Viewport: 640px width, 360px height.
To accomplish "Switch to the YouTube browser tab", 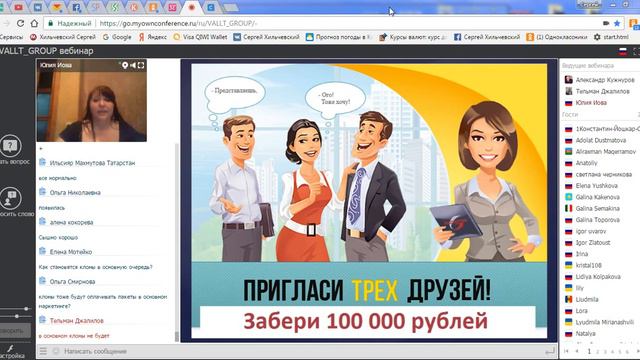I will pos(18,7).
